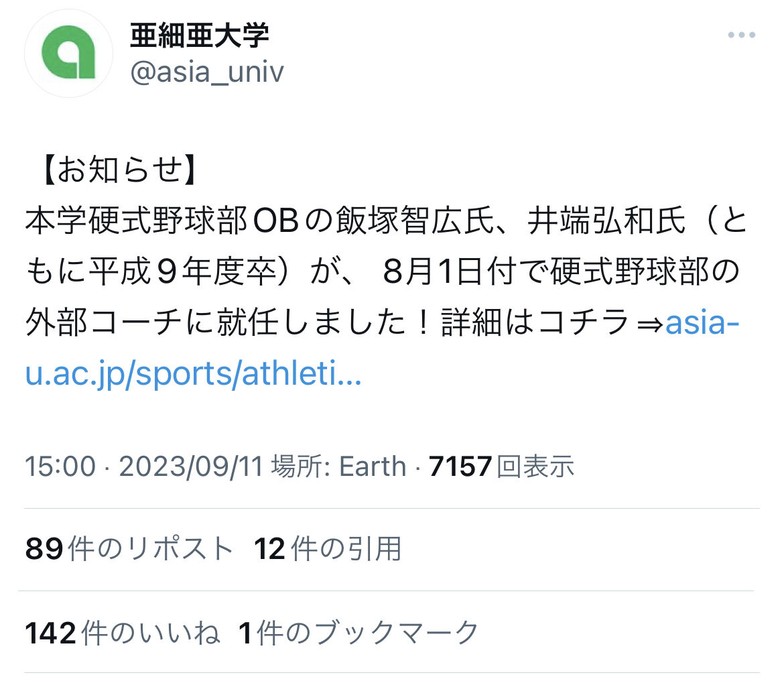The width and height of the screenshot is (784, 681).
Task: Click the 詳細はコチラ text
Action: coord(535,322)
